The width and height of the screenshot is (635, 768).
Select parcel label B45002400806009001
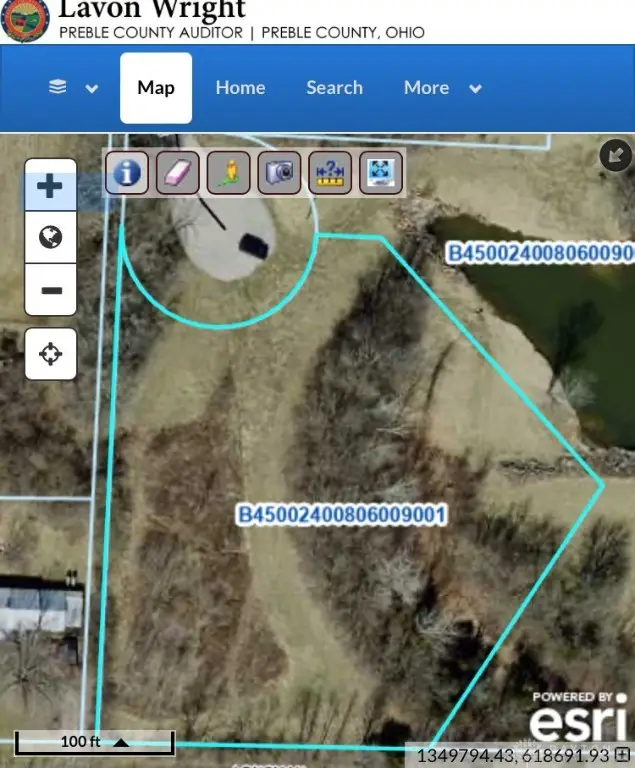(341, 515)
